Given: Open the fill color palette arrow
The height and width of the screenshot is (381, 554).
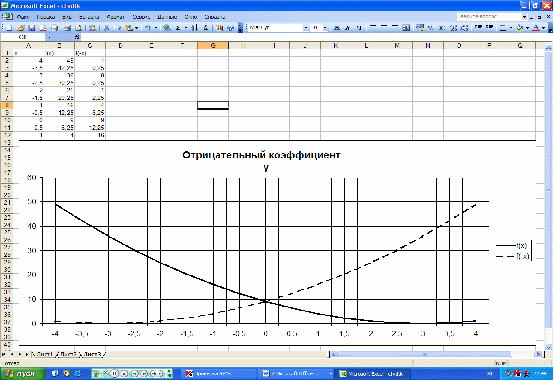Looking at the screenshot, I should pyautogui.click(x=527, y=28).
